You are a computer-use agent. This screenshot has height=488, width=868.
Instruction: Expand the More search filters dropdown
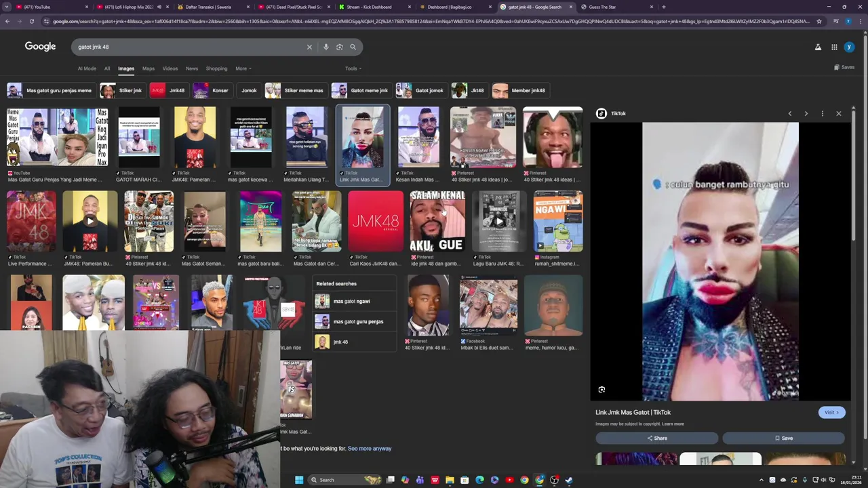point(243,68)
